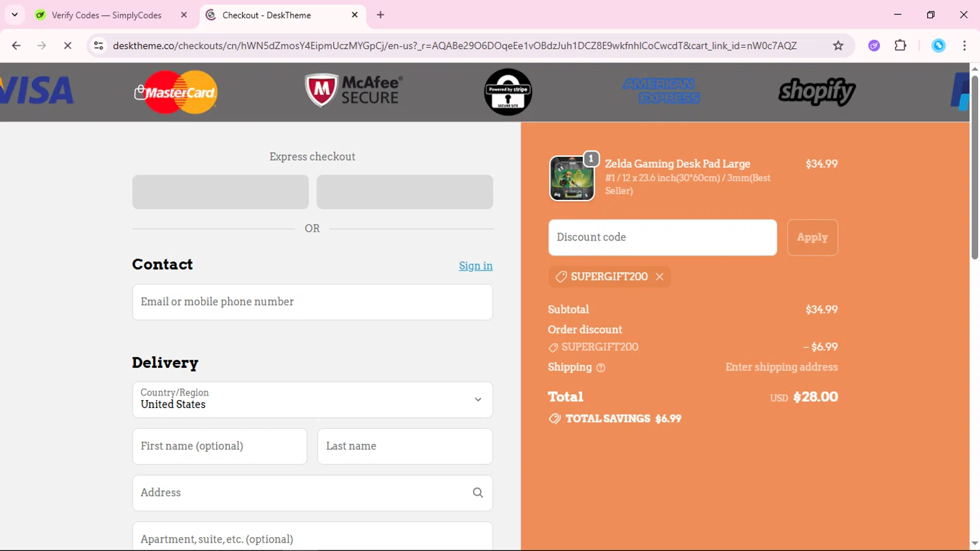
Task: Focus the Email or mobile phone number field
Action: click(312, 302)
